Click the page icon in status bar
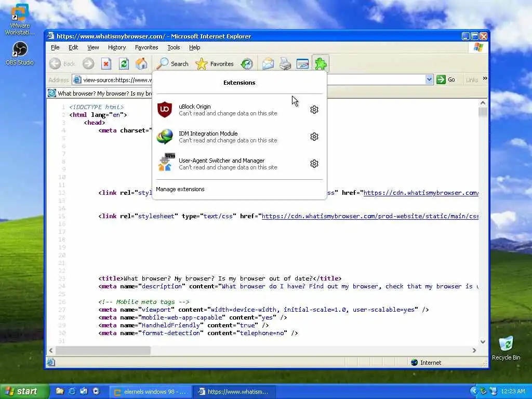The width and height of the screenshot is (532, 399). [51, 362]
